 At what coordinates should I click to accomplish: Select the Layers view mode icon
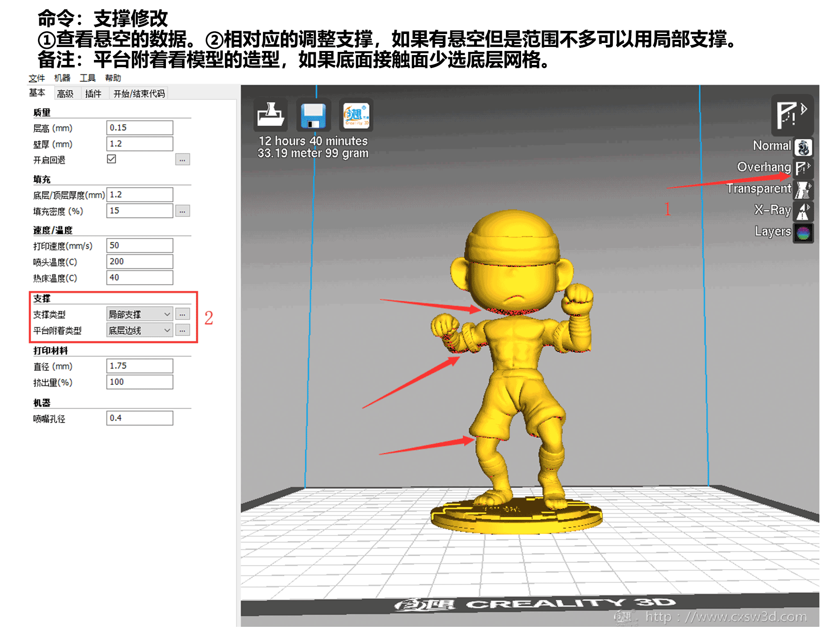coord(803,233)
